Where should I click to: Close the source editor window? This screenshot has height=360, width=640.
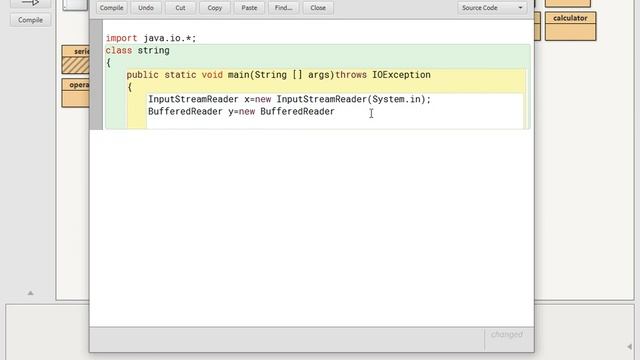pyautogui.click(x=318, y=8)
